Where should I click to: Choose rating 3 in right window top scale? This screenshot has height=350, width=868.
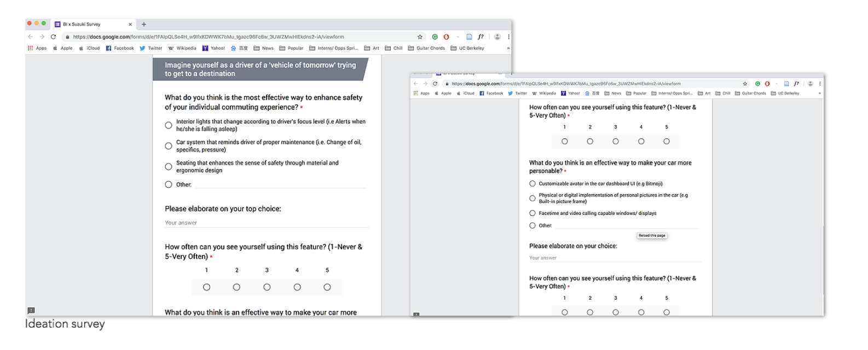tap(616, 141)
